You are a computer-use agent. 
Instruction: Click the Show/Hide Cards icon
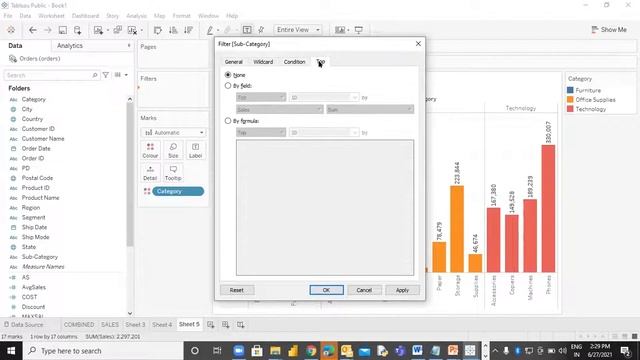[340, 30]
